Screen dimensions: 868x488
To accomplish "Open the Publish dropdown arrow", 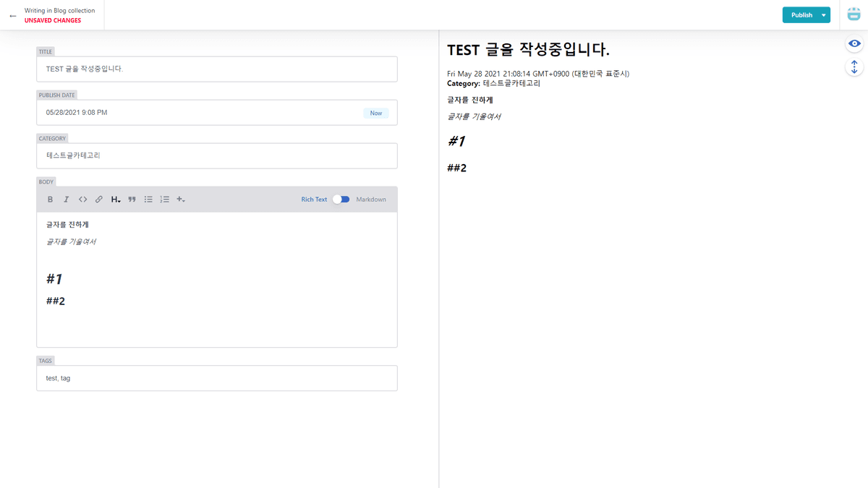I will [x=824, y=15].
